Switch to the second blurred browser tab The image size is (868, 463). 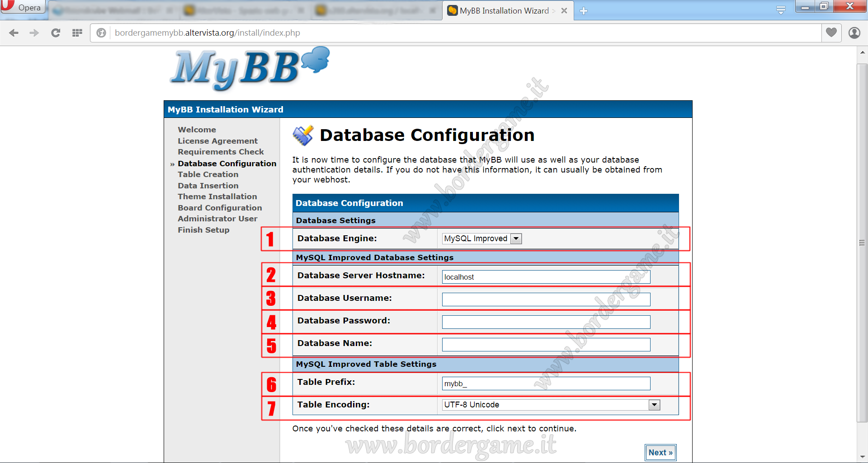tap(244, 11)
